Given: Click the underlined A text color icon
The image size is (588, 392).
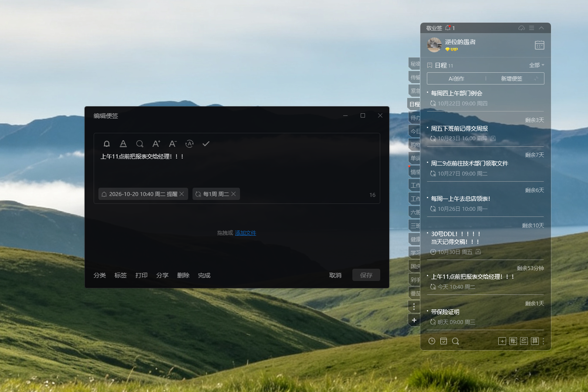Looking at the screenshot, I should [x=123, y=144].
